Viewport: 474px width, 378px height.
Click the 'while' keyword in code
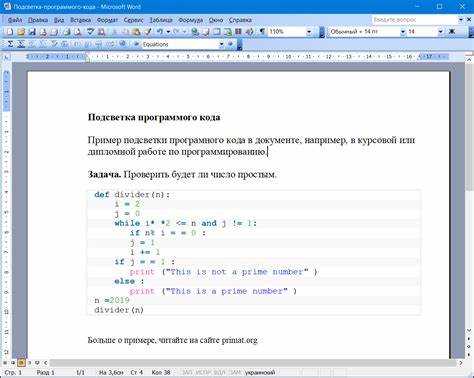pos(127,223)
